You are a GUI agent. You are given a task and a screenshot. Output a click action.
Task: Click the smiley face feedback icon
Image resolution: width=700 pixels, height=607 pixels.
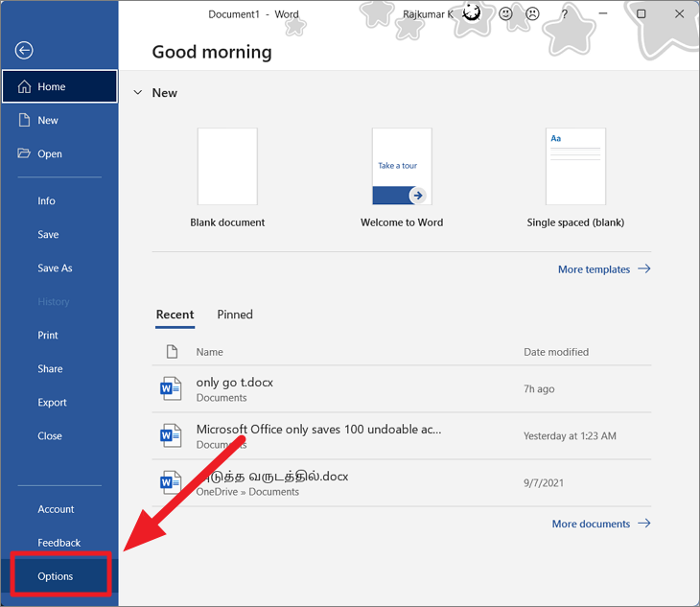pyautogui.click(x=505, y=14)
